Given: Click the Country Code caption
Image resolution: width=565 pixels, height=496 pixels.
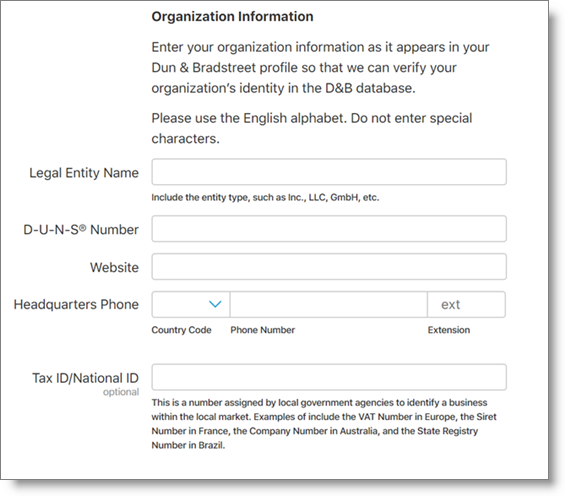Looking at the screenshot, I should [x=181, y=330].
